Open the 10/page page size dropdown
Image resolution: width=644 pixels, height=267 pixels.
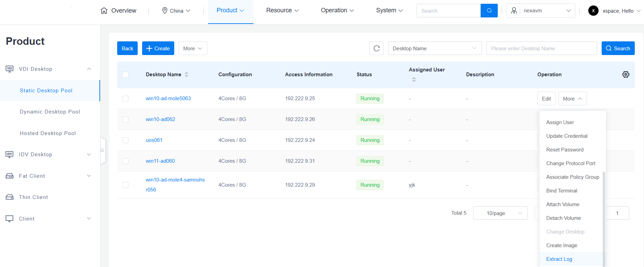(500, 213)
